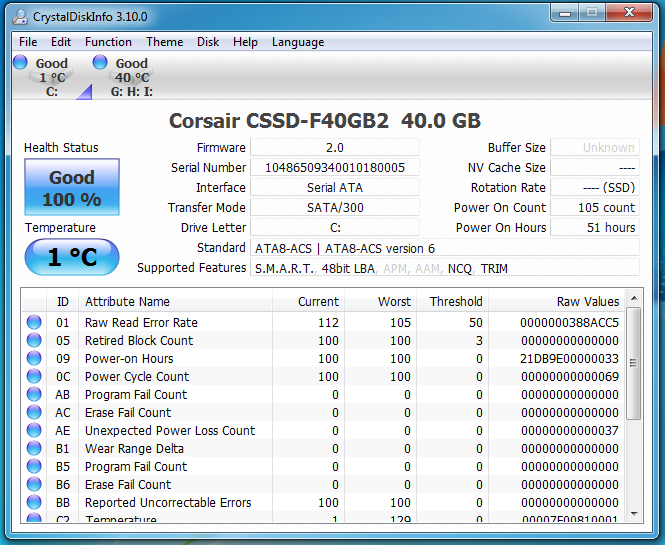Open the File menu
This screenshot has height=545, width=665.
[x=28, y=42]
